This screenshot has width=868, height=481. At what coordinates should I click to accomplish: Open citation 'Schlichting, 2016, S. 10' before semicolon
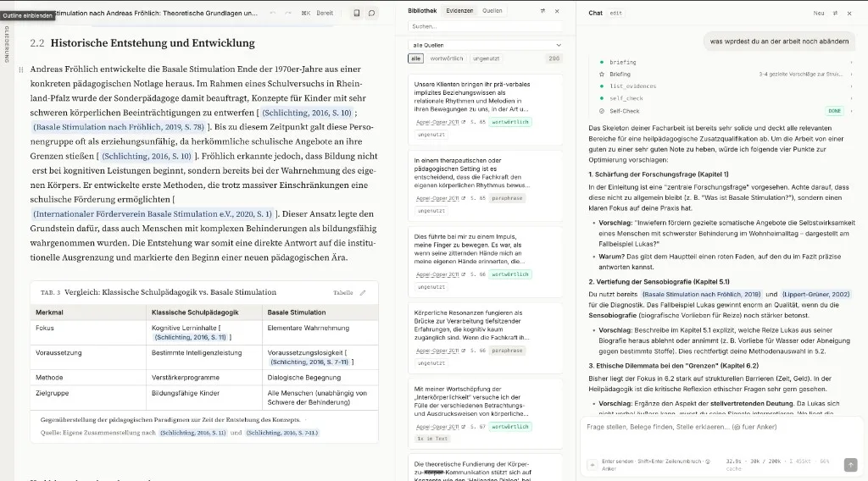pos(307,113)
